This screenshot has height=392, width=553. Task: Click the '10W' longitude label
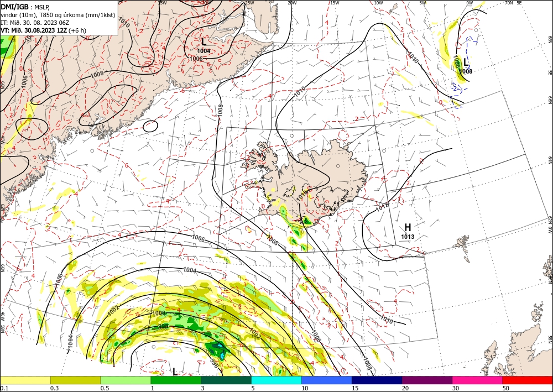(378, 3)
